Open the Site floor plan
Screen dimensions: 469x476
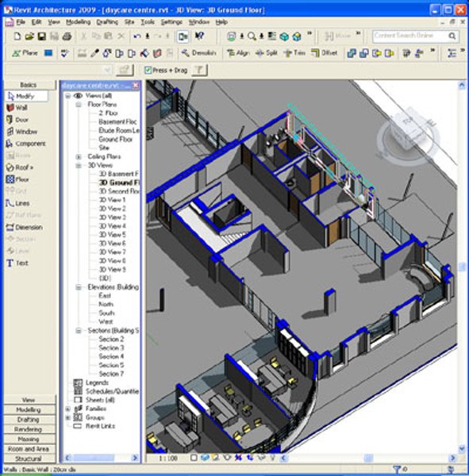pos(104,148)
